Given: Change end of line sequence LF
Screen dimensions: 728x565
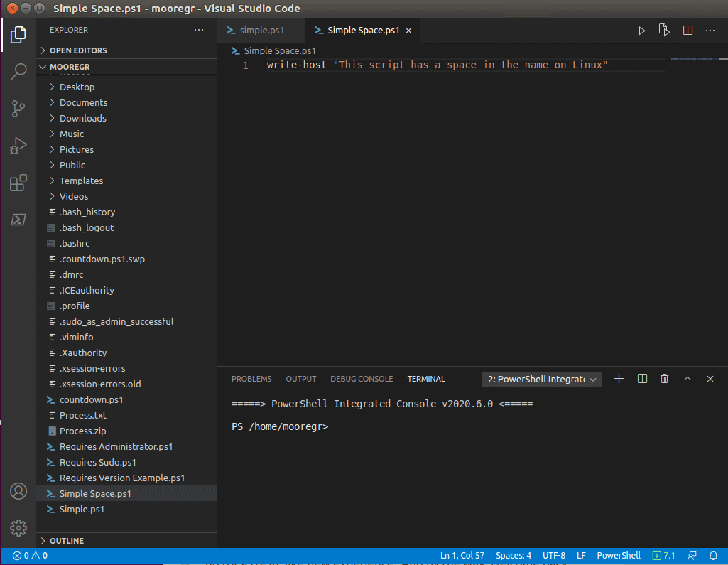Looking at the screenshot, I should tap(581, 555).
